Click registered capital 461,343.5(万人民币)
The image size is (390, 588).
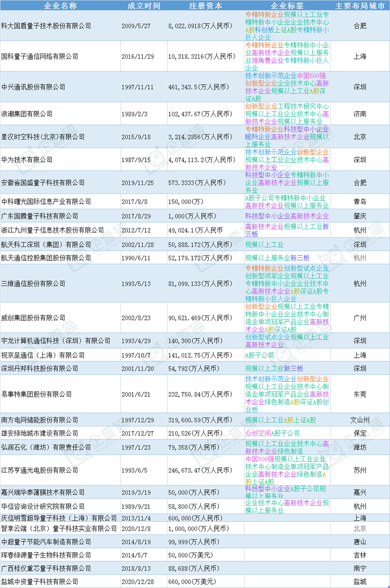point(199,87)
